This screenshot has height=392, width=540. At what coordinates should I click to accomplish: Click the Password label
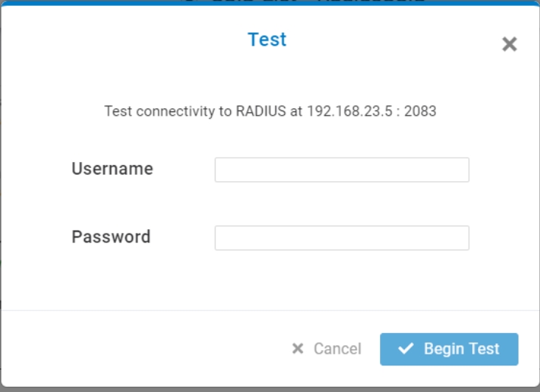[111, 237]
